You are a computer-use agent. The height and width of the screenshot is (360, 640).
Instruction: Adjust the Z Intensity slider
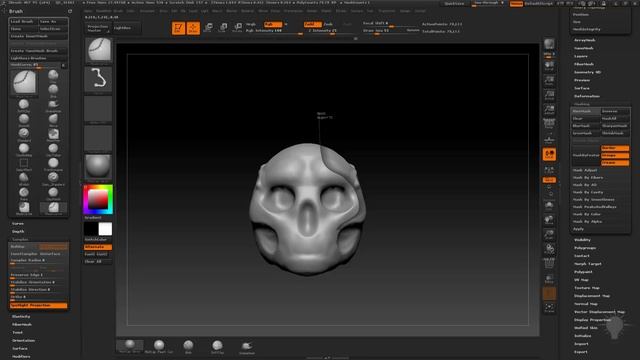click(x=330, y=31)
